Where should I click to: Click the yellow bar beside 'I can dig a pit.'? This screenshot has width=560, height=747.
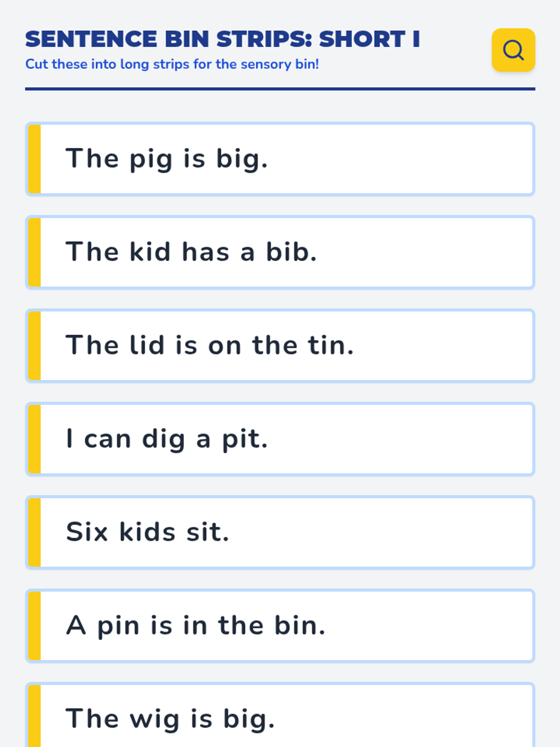pyautogui.click(x=35, y=439)
